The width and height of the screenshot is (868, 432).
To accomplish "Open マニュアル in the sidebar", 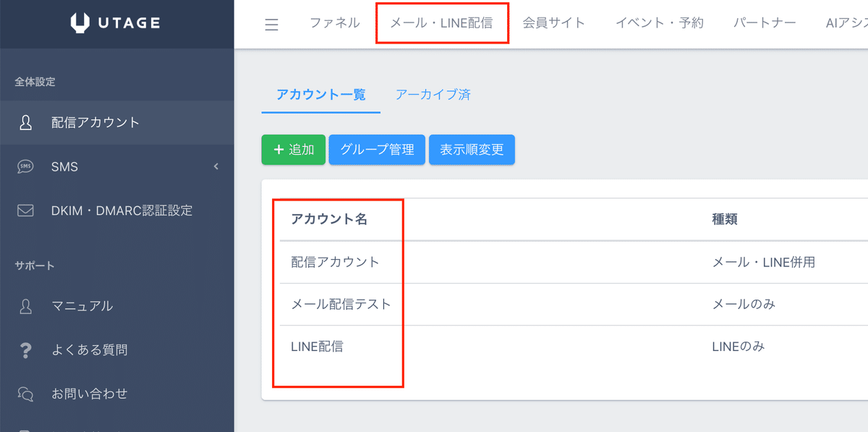I will 117,306.
